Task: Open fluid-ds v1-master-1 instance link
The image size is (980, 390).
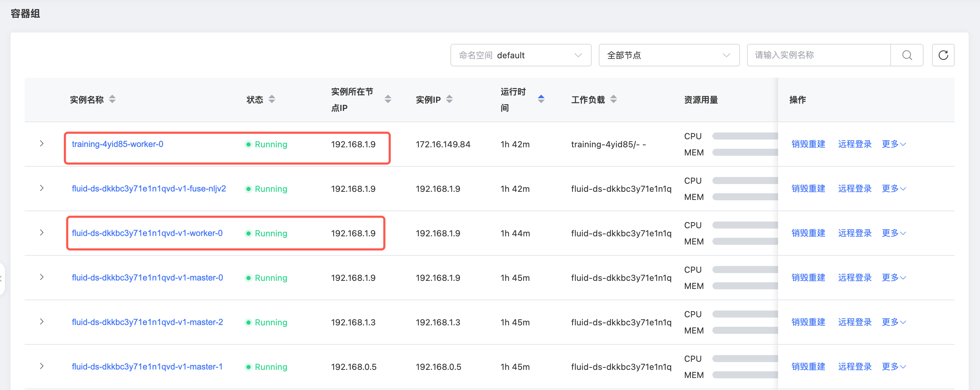Action: [147, 366]
